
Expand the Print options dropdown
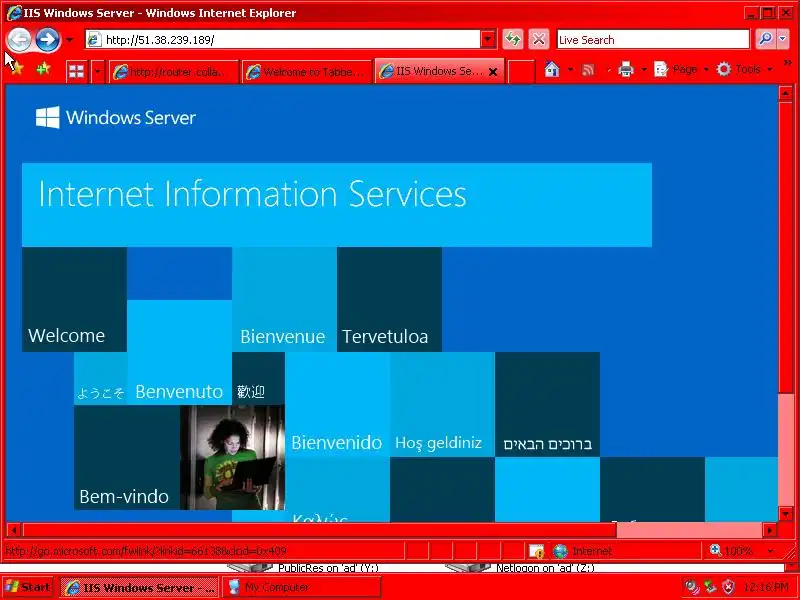[644, 69]
